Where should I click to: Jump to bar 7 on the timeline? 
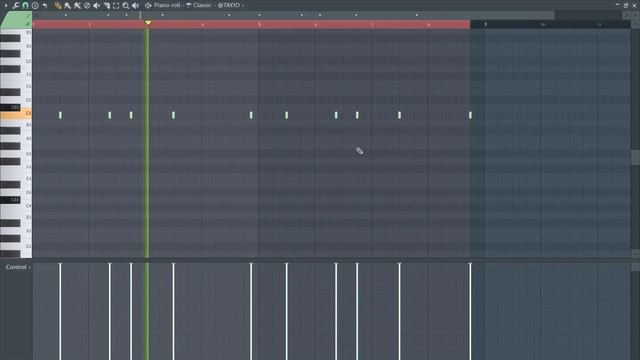372,24
